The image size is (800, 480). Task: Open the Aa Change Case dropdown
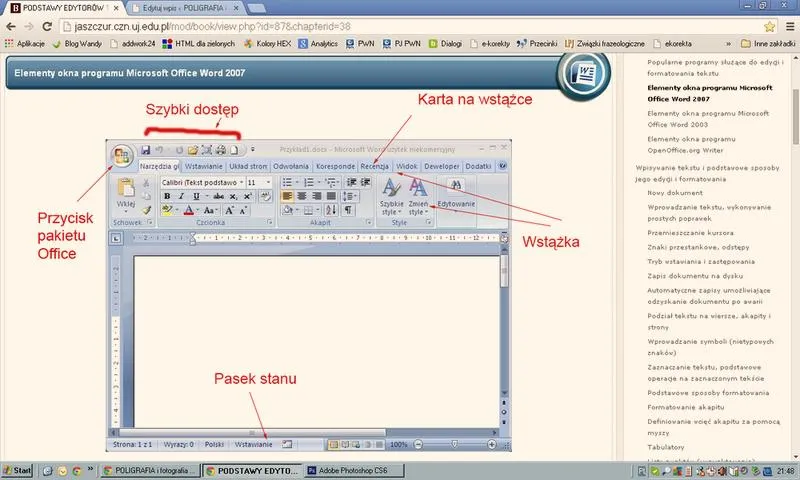click(210, 210)
